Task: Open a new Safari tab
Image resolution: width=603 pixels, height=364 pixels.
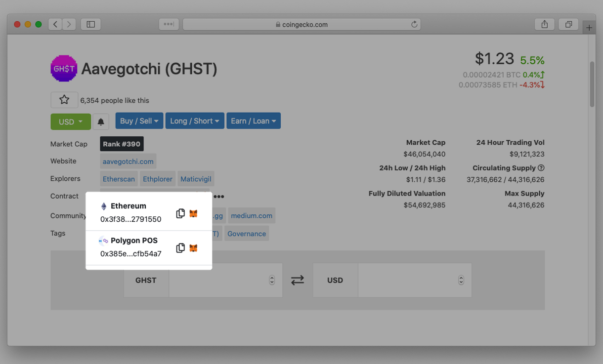Action: (x=589, y=28)
